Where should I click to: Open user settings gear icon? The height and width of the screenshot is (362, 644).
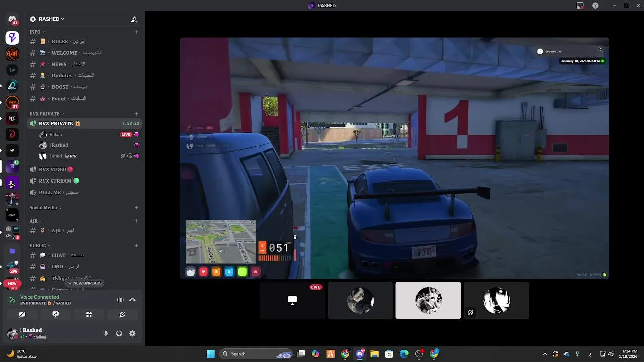click(x=132, y=333)
